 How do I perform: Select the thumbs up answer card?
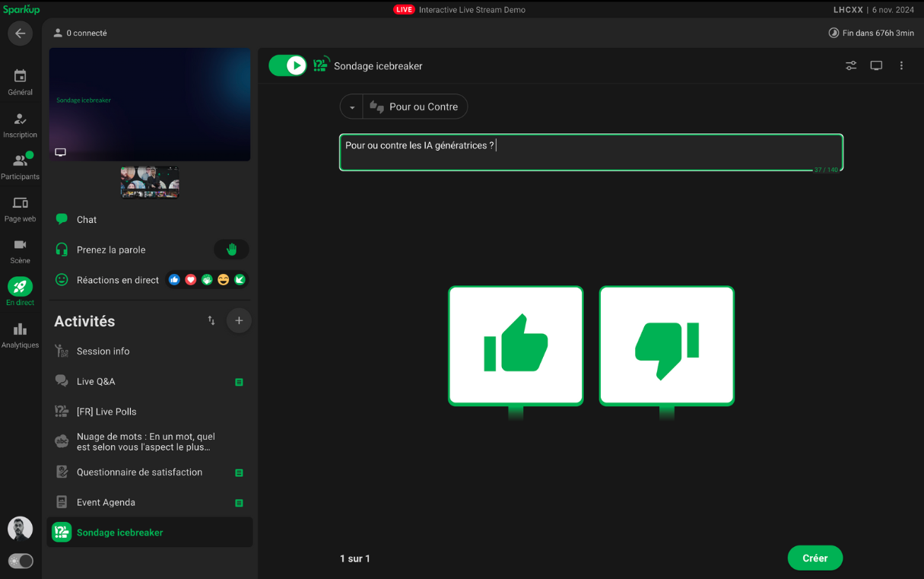[x=516, y=345]
